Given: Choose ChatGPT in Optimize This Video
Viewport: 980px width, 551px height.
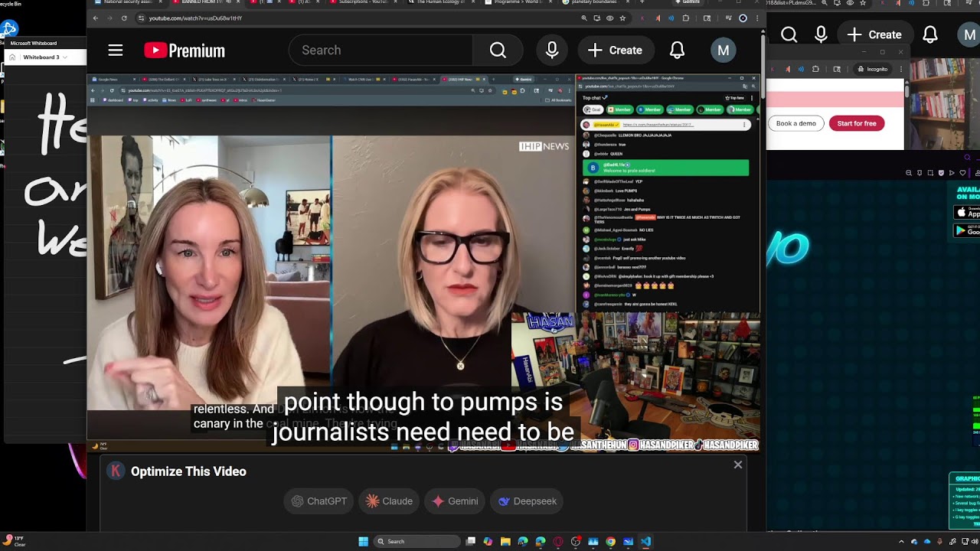Looking at the screenshot, I should tap(319, 501).
